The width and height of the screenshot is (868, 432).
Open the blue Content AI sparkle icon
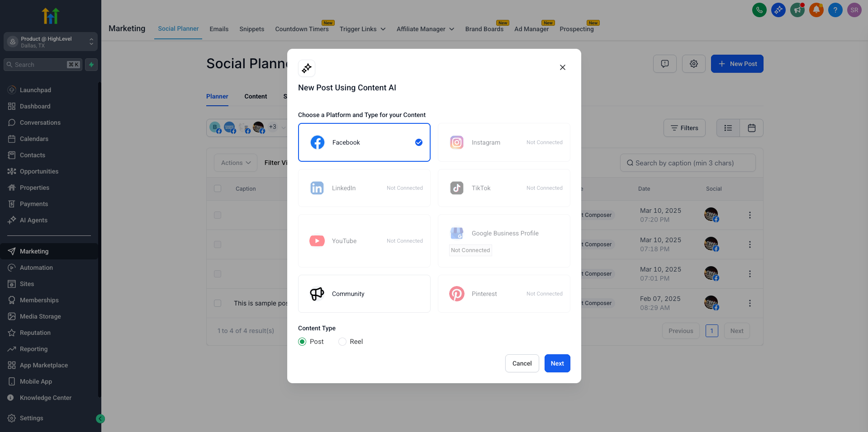coord(778,10)
